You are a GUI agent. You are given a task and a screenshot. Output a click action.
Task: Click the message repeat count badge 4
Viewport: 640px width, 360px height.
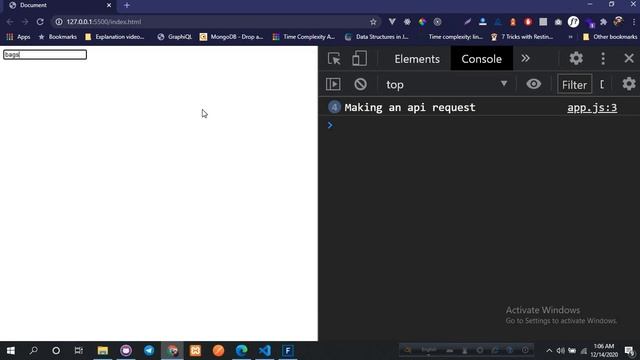pyautogui.click(x=334, y=107)
